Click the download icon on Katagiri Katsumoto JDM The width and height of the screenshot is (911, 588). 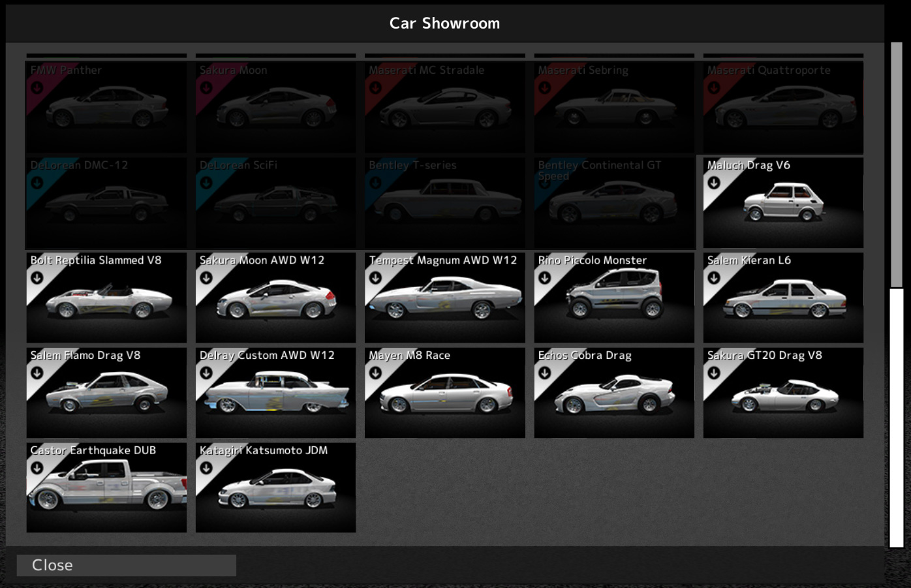point(208,467)
